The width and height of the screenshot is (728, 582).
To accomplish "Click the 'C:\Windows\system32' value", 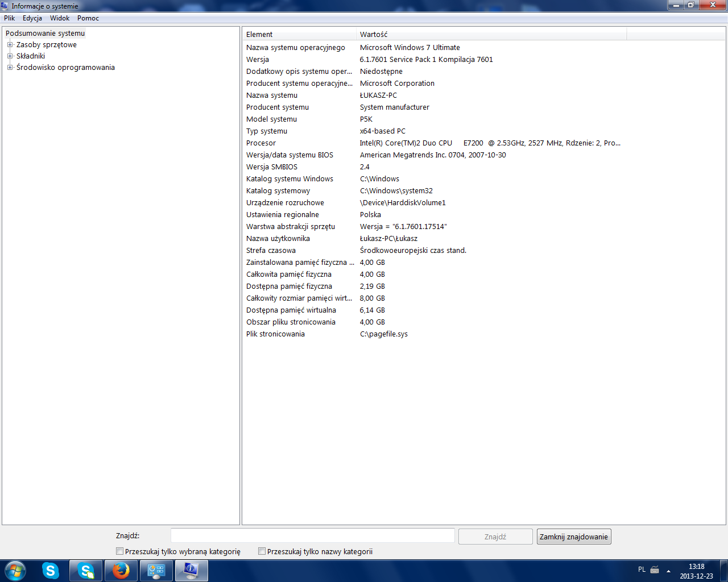I will (396, 190).
